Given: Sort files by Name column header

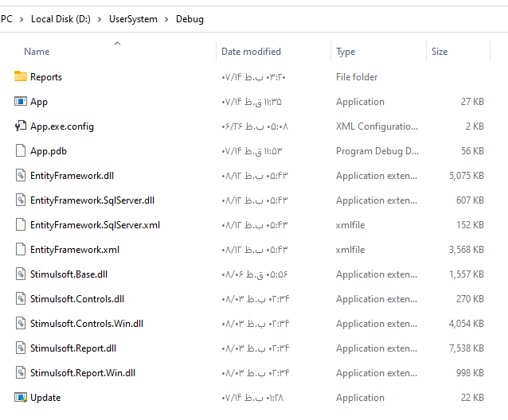Looking at the screenshot, I should tap(37, 52).
